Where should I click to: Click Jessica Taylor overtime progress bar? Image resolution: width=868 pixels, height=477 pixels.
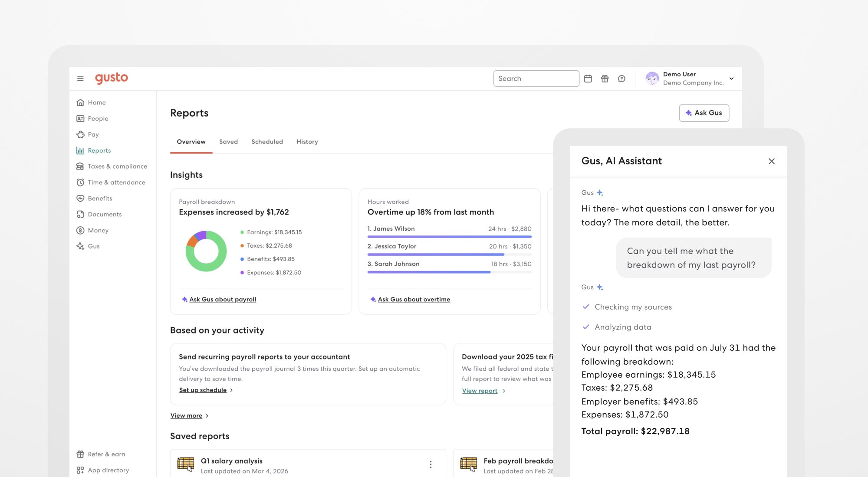(x=450, y=255)
